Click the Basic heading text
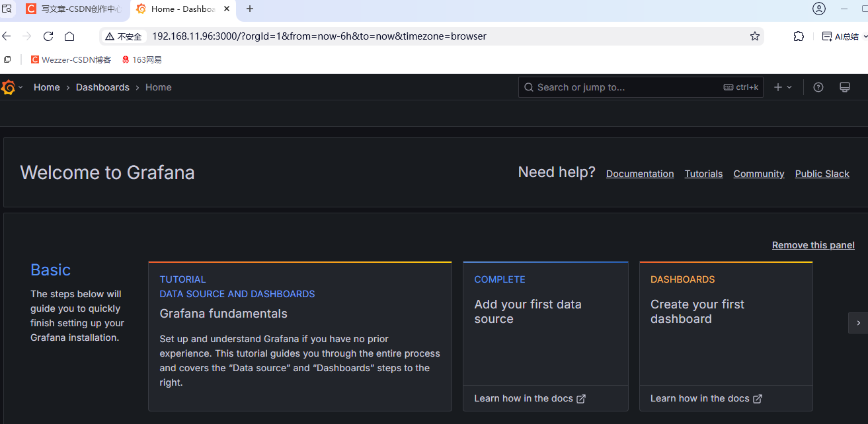 pyautogui.click(x=51, y=269)
